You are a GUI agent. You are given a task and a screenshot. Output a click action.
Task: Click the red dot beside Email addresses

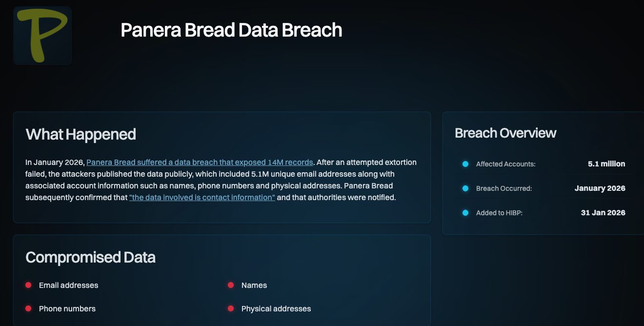click(x=28, y=285)
